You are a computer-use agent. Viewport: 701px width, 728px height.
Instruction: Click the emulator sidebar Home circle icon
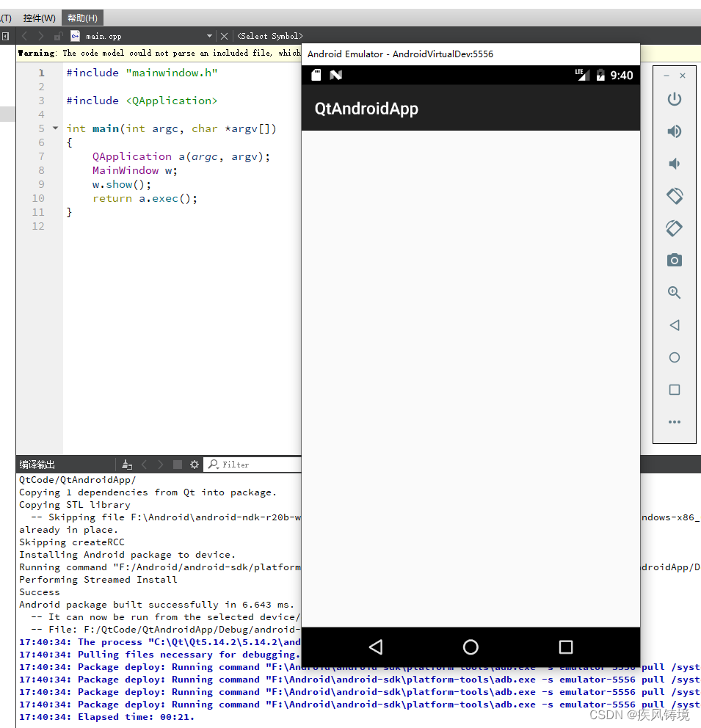click(674, 357)
